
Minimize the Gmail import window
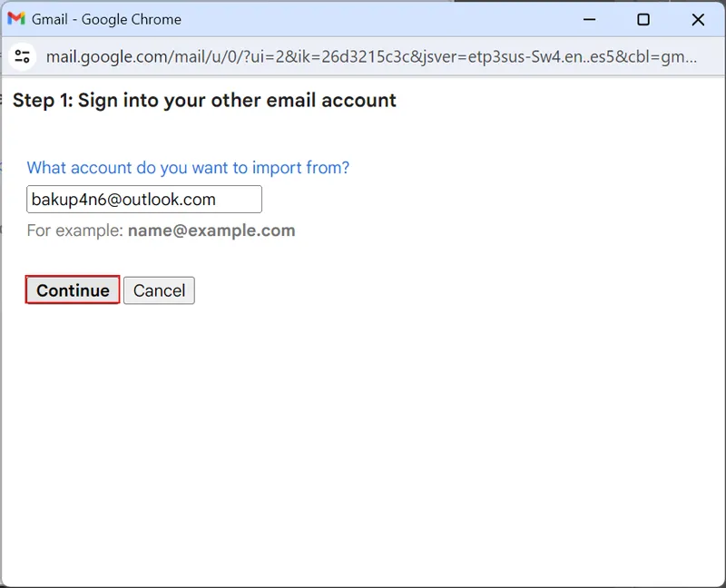[x=588, y=19]
